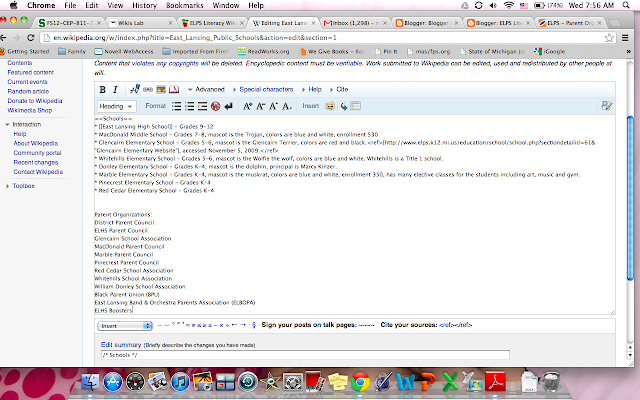This screenshot has height=400, width=640.
Task: Insert a bulleted list
Action: coord(176,106)
